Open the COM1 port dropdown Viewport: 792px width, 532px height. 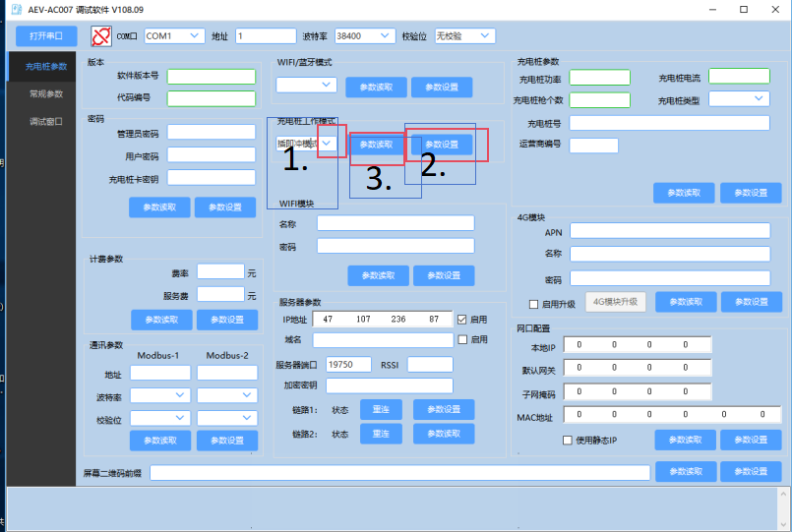click(174, 36)
